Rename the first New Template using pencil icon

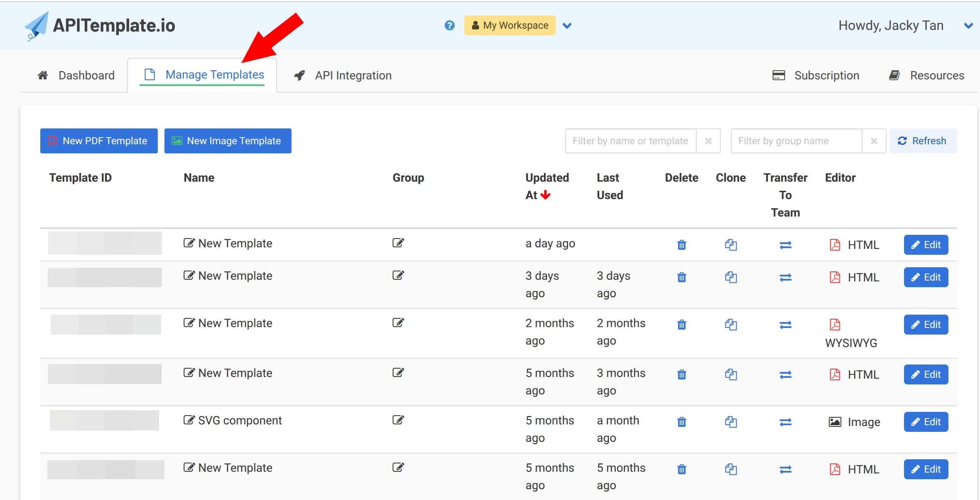(x=189, y=243)
